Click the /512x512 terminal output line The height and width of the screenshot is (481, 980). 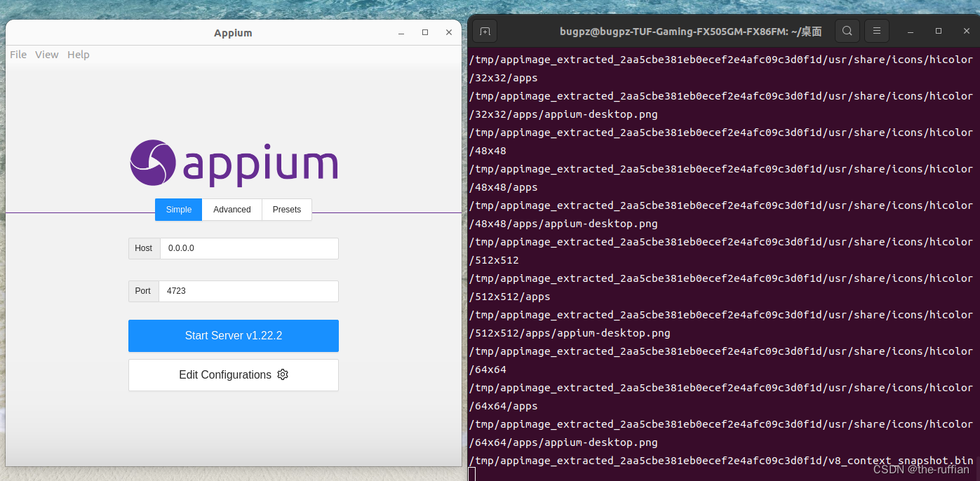(x=495, y=260)
